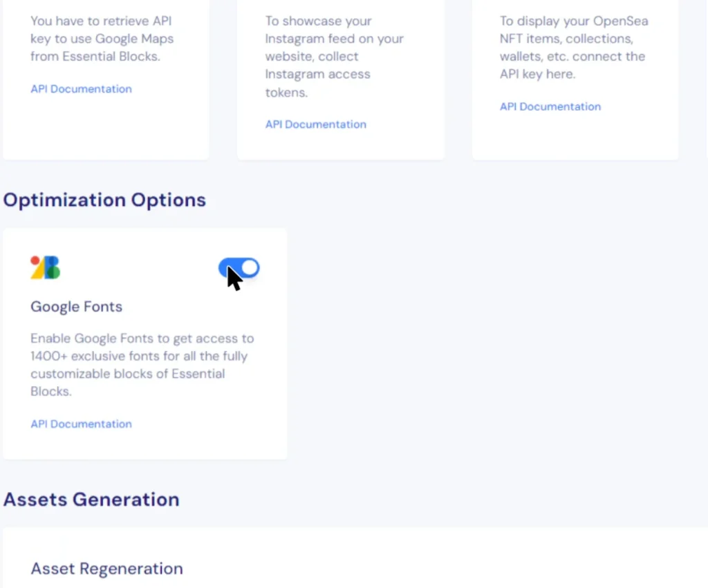Click the Assets Generation section heading

91,499
